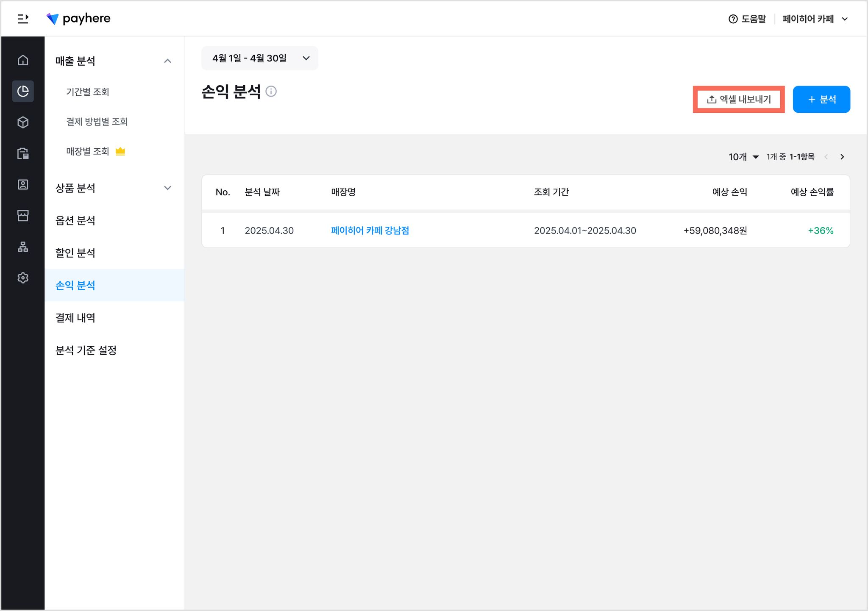Open the settings gear icon
Screen dimensions: 868x611
click(23, 278)
